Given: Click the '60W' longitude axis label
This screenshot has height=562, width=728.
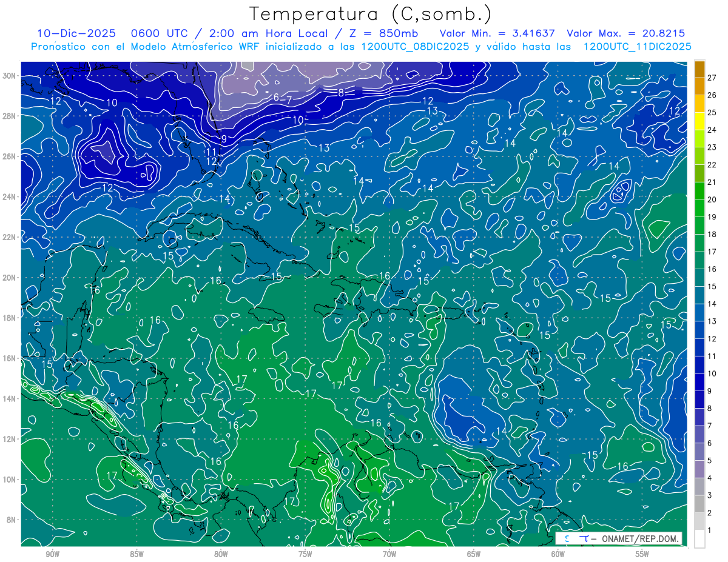Looking at the screenshot, I should click(558, 555).
